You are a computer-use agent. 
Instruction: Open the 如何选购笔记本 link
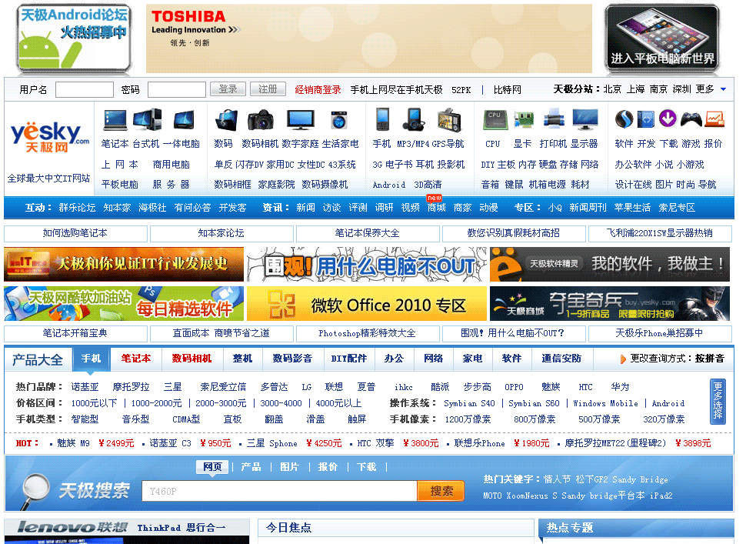75,233
